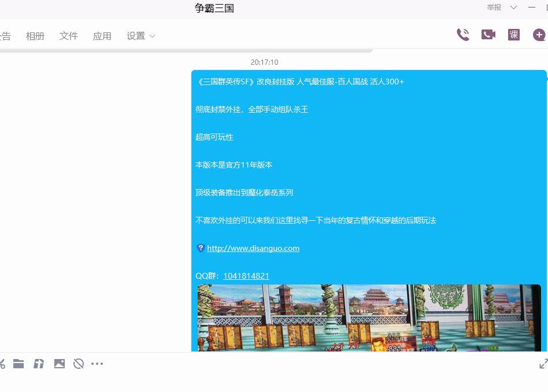Open the game screenshot image in the message
This screenshot has height=392, width=548.
[369, 318]
